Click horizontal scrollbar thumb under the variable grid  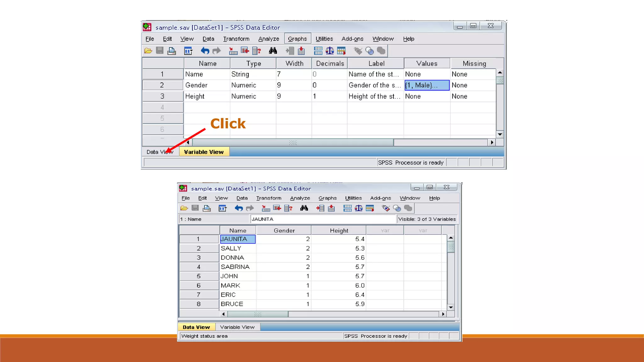coord(292,143)
